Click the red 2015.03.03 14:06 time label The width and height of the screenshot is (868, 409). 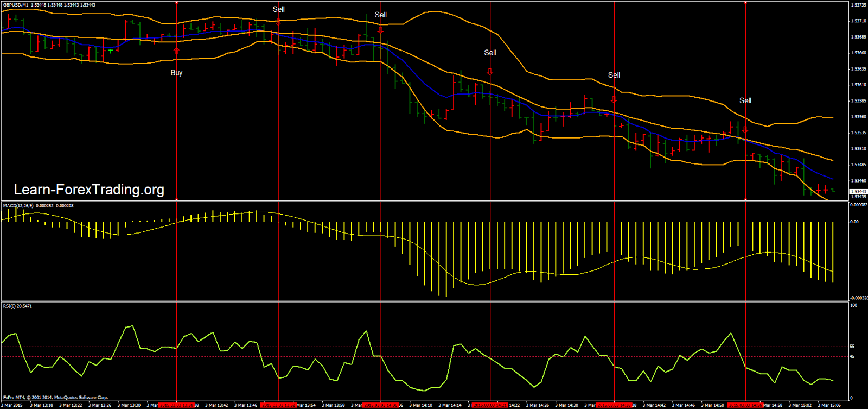381,405
